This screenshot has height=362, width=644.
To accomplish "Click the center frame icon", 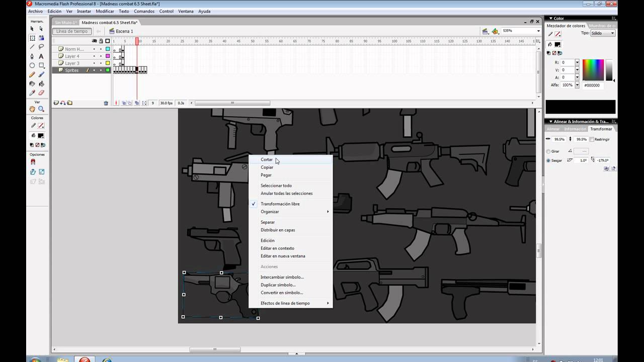I will coord(116,103).
